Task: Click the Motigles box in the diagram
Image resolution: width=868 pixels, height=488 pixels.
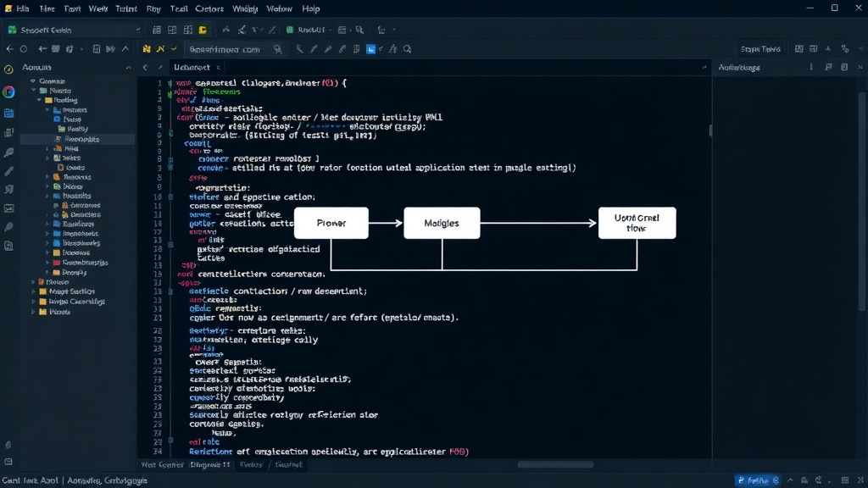Action: tap(442, 223)
